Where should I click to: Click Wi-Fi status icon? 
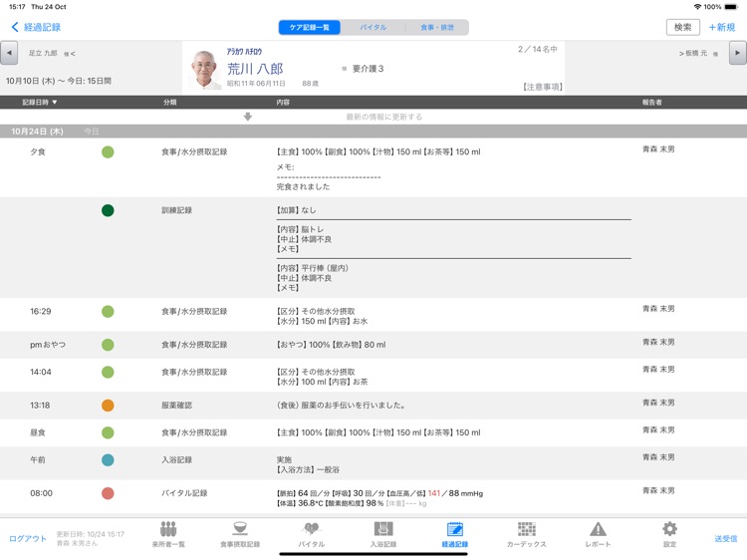click(697, 7)
